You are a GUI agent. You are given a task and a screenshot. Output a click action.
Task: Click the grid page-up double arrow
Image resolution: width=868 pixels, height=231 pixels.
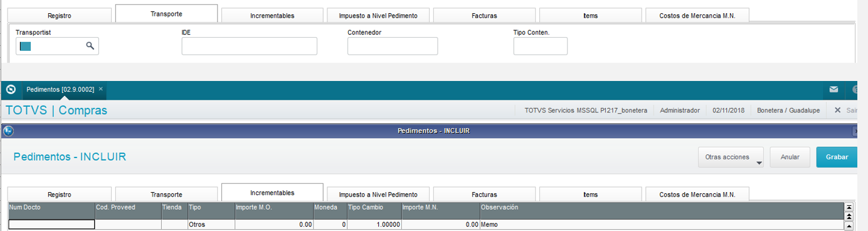849,215
